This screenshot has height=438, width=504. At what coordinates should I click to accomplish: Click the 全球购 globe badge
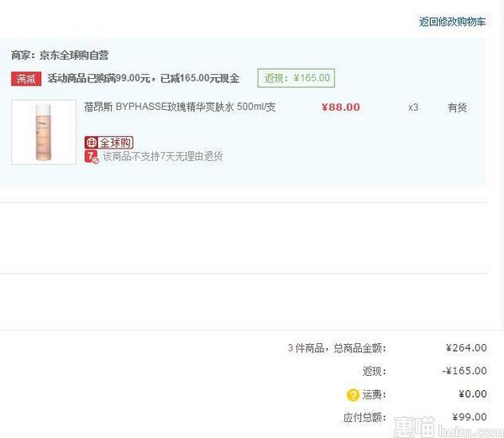pos(109,143)
